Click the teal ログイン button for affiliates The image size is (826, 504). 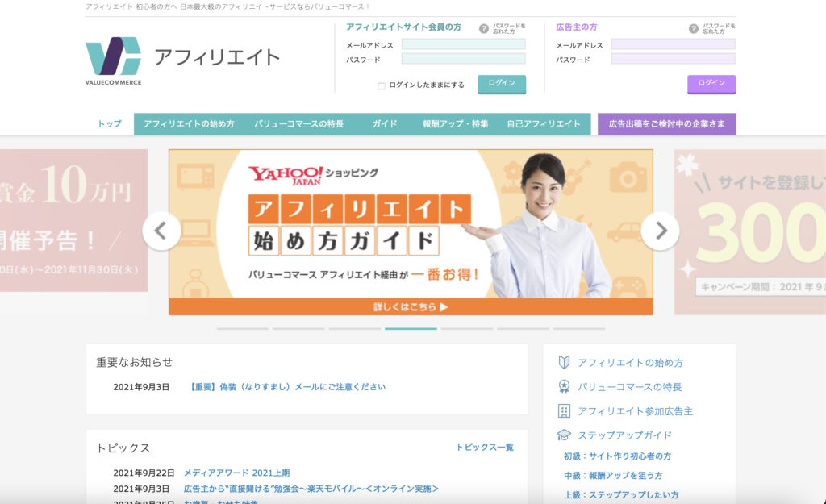pos(502,84)
